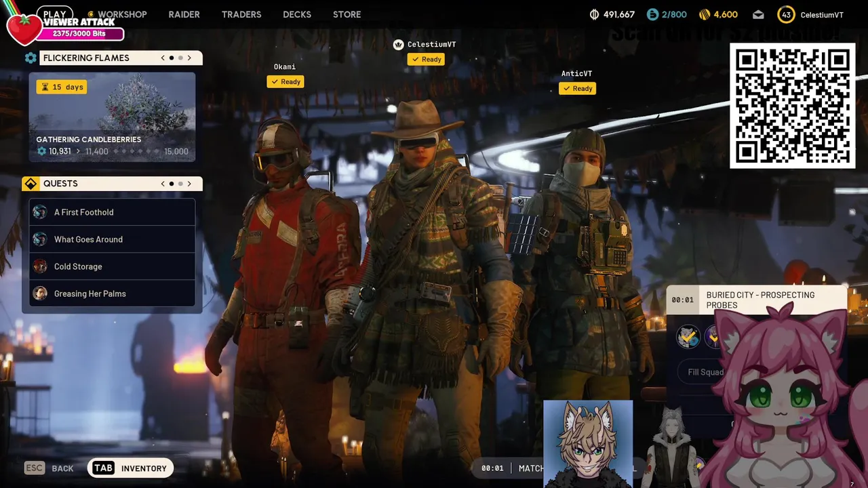Image resolution: width=868 pixels, height=488 pixels.
Task: Click the stream QR code
Action: tap(792, 106)
